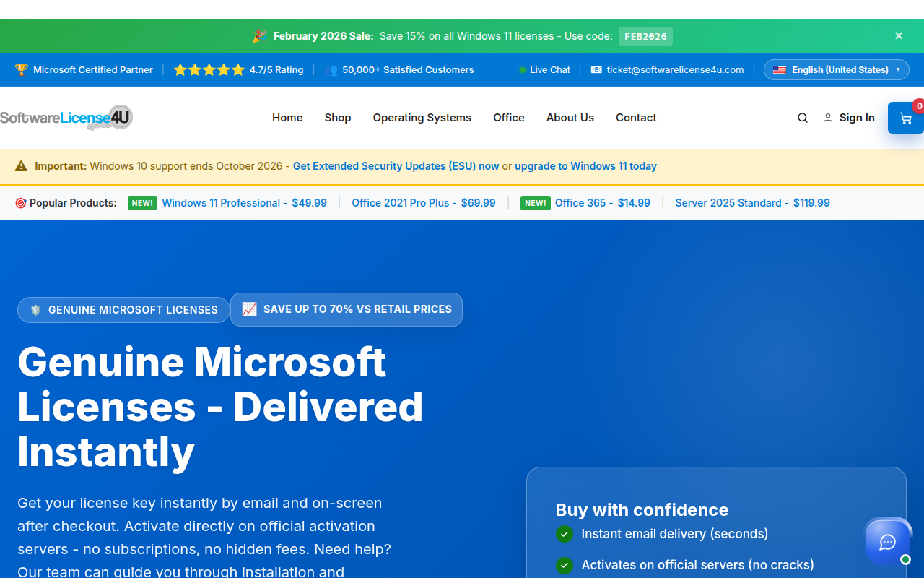Click the NEW badge beside Windows 11 Professional
924x578 pixels.
click(142, 203)
